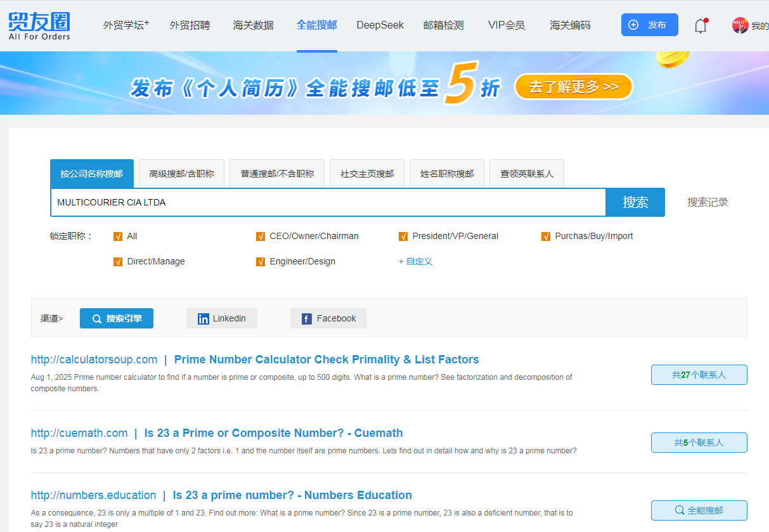Toggle the Purchas/Buy/Import checkbox
Screen dimensions: 769x532
pyautogui.click(x=546, y=237)
